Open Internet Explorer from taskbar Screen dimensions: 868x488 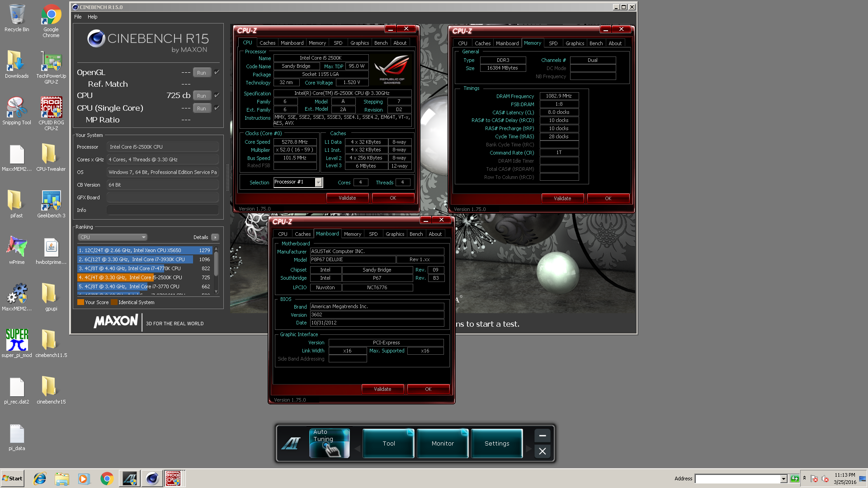[40, 479]
